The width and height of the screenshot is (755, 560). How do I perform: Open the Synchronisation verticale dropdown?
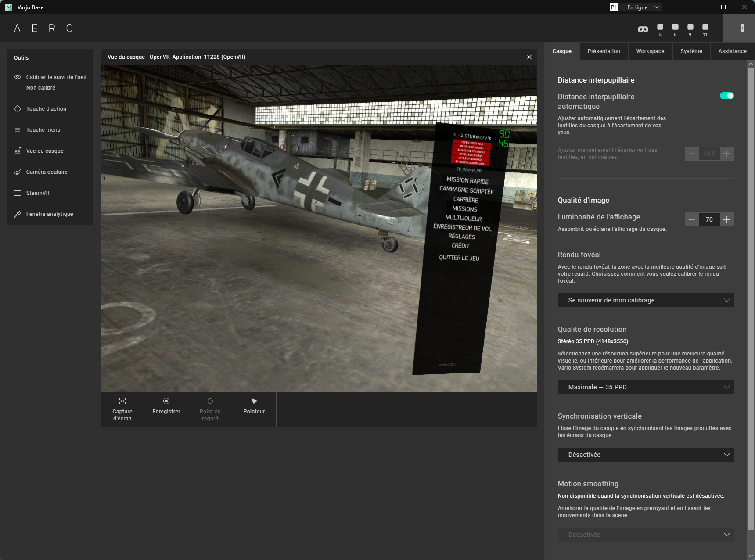tap(645, 455)
